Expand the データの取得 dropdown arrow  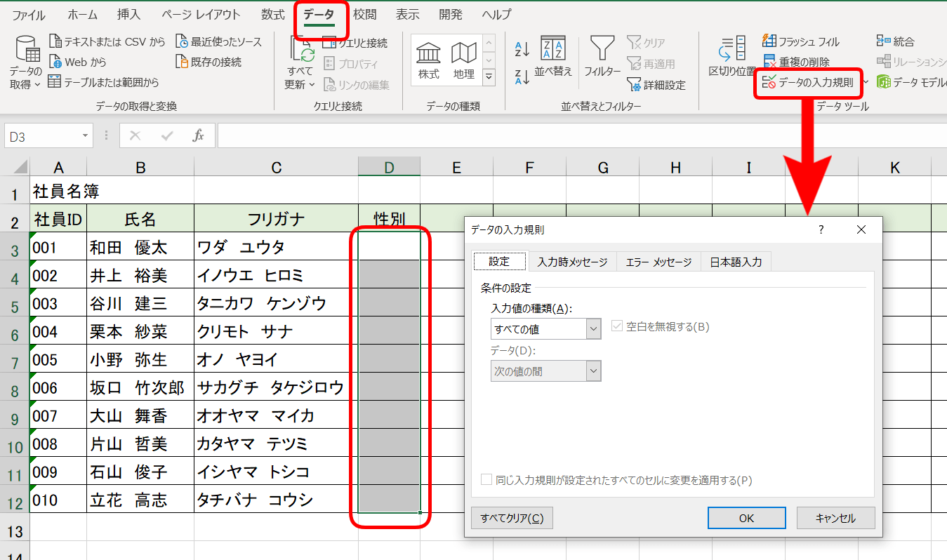coord(37,85)
